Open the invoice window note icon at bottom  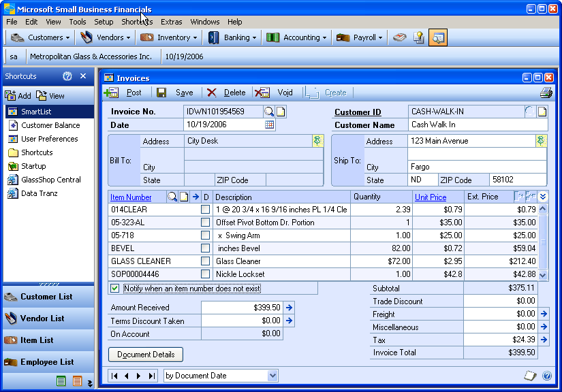pyautogui.click(x=530, y=376)
